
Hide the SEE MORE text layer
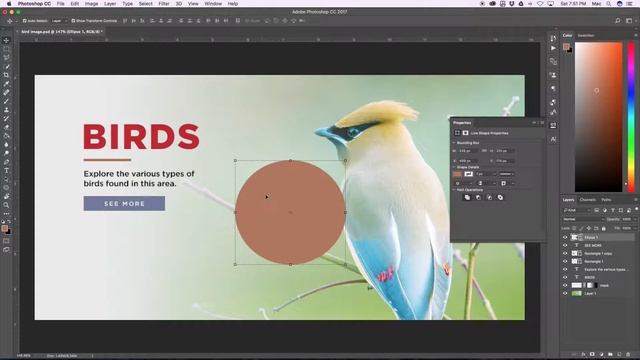(565, 245)
